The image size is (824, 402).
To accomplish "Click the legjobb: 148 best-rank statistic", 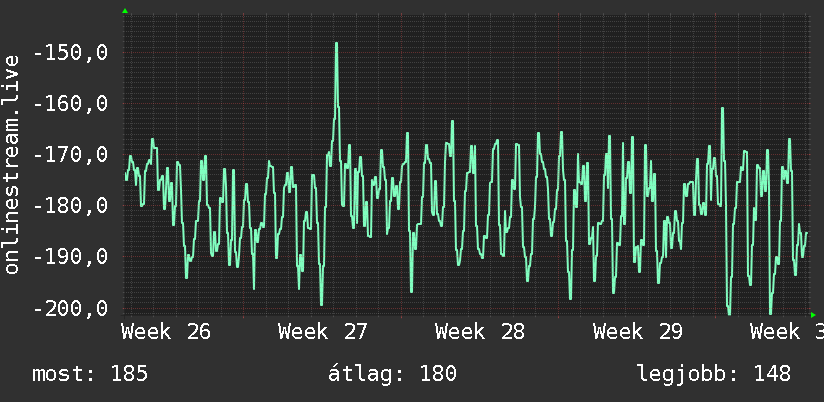I will pyautogui.click(x=714, y=374).
